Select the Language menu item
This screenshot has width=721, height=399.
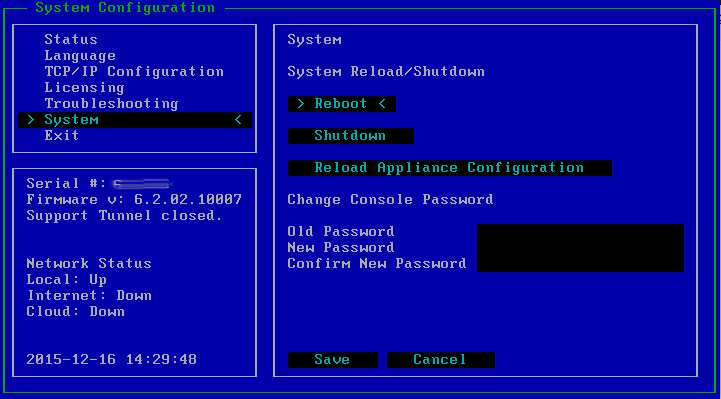click(80, 56)
